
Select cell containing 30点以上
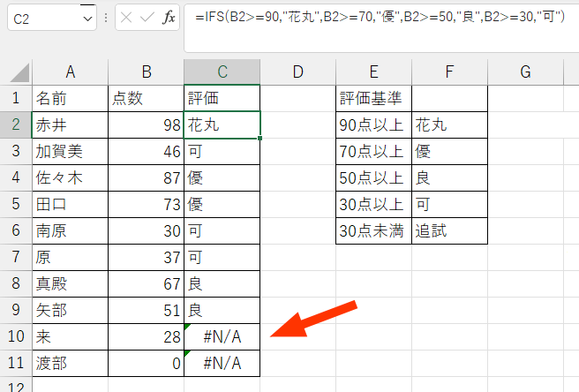(373, 204)
